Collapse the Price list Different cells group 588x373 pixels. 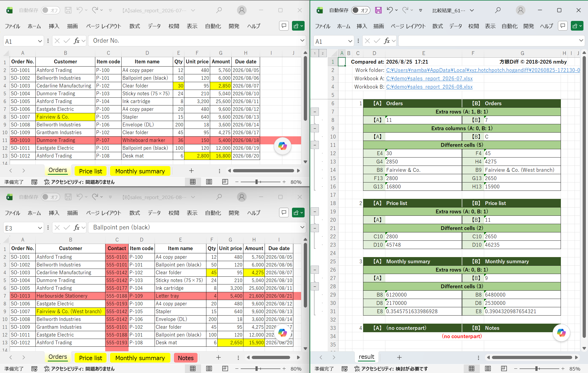coord(315,228)
